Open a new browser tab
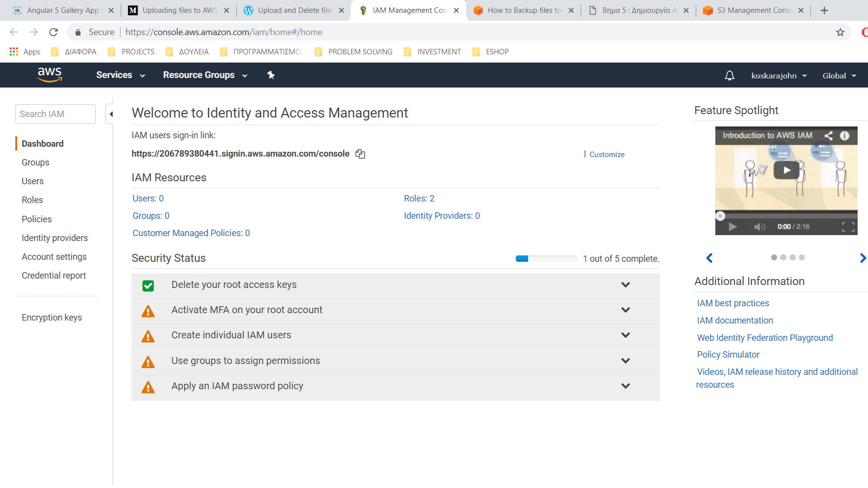 pyautogui.click(x=824, y=10)
